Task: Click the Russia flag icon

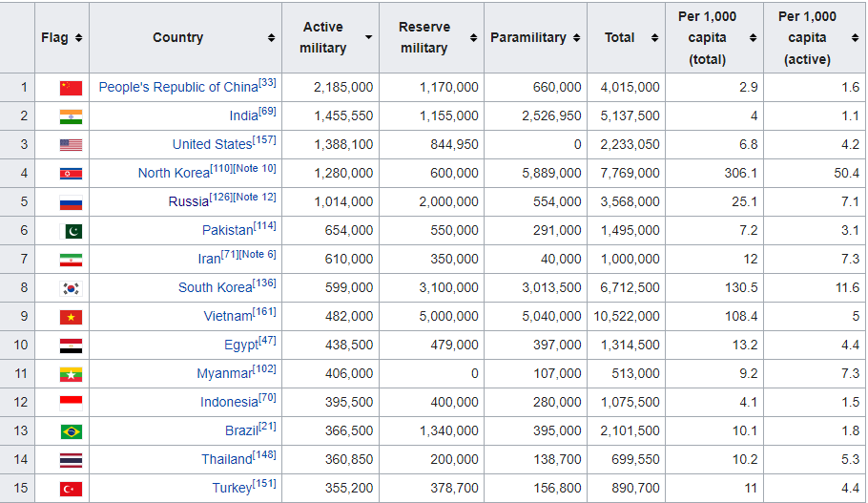Action: click(71, 202)
